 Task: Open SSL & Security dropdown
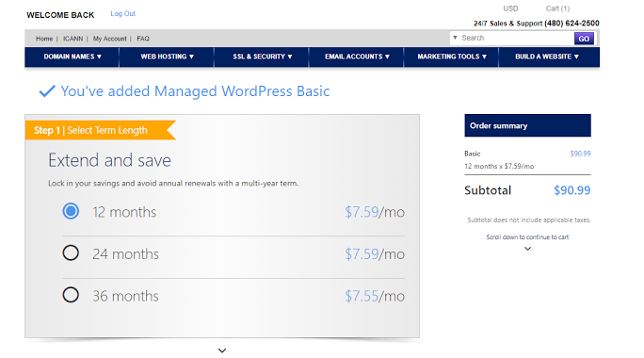pos(262,57)
